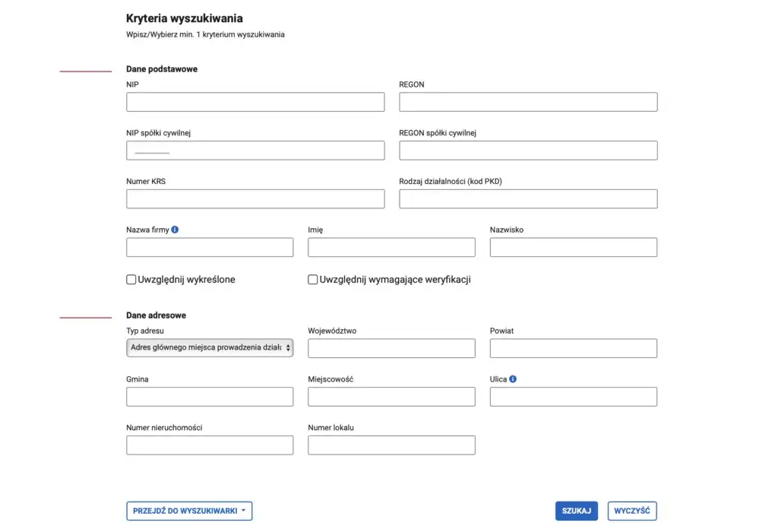Focus the Numer KRS field
This screenshot has height=532, width=778.
pos(255,199)
